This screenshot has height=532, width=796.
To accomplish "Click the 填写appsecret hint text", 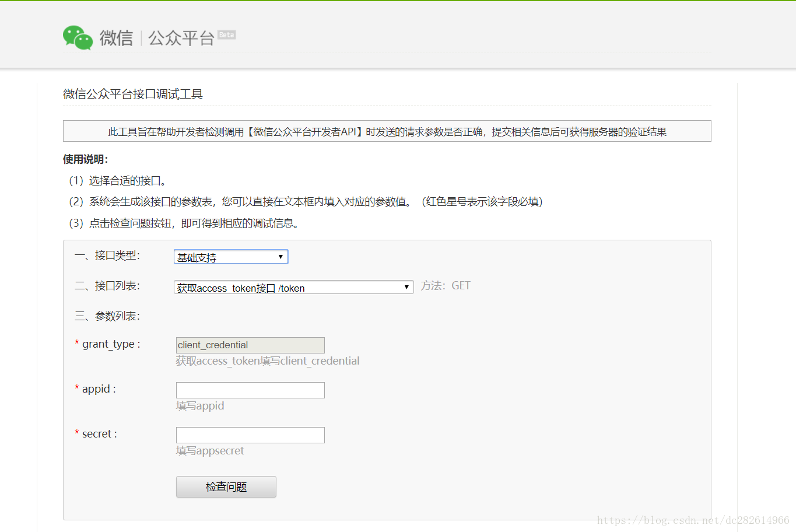I will click(x=210, y=451).
